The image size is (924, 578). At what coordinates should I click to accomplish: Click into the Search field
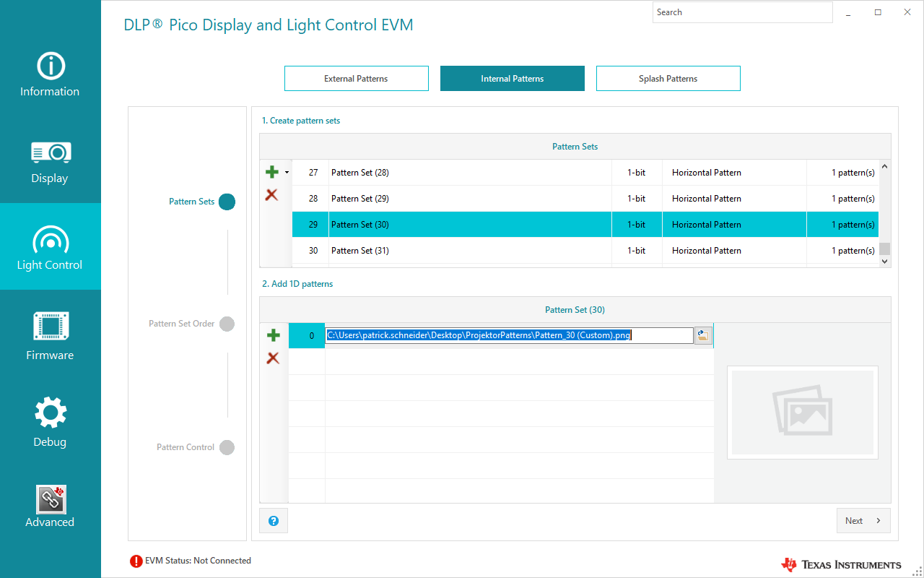742,12
